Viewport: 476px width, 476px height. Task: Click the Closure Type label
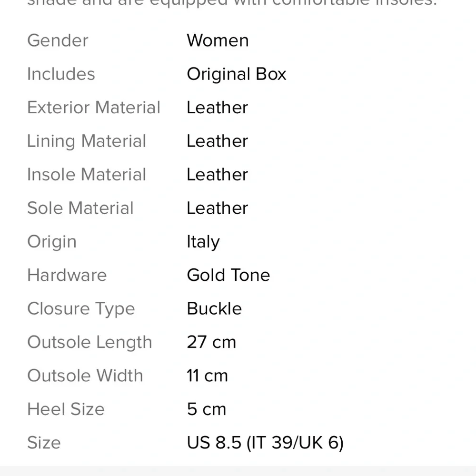point(81,308)
